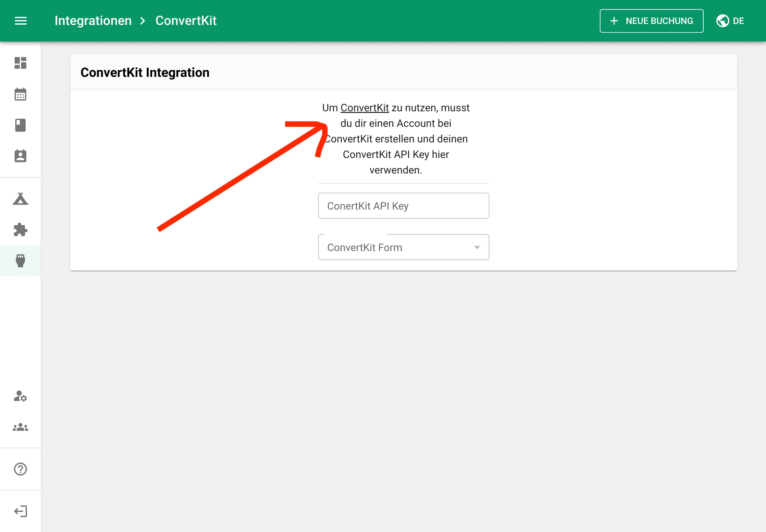The image size is (766, 532).
Task: Open the dashboard icon in sidebar
Action: click(x=20, y=63)
